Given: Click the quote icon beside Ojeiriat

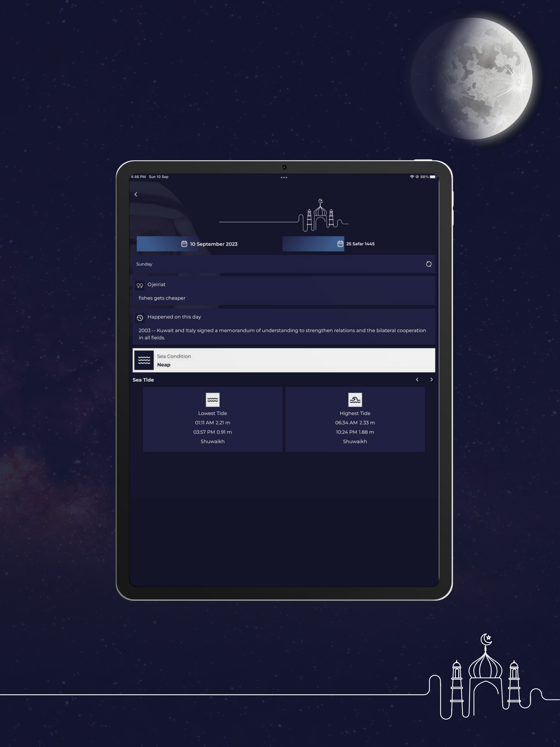Looking at the screenshot, I should 140,286.
